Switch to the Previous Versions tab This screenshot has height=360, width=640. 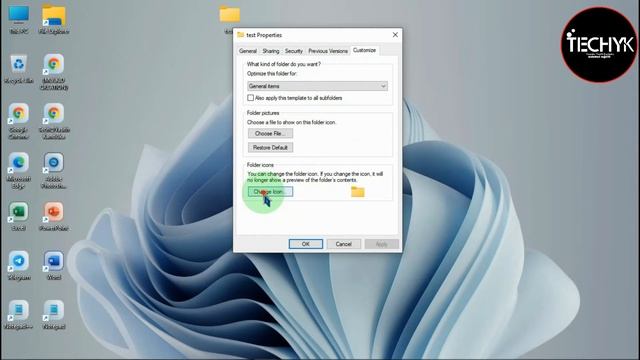pyautogui.click(x=328, y=51)
